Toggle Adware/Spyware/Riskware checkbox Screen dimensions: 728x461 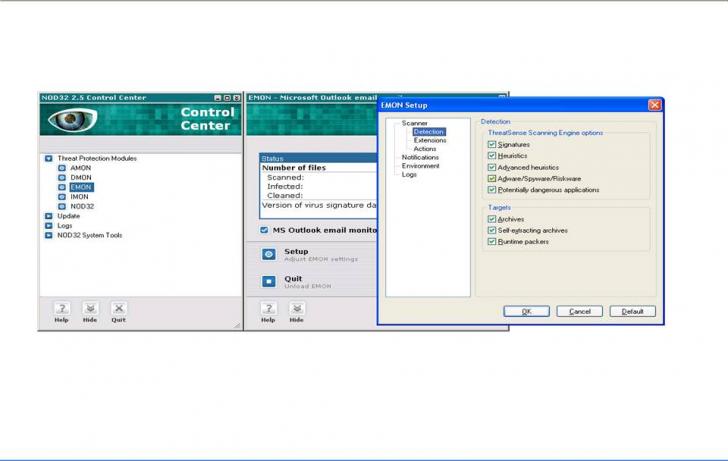(492, 178)
